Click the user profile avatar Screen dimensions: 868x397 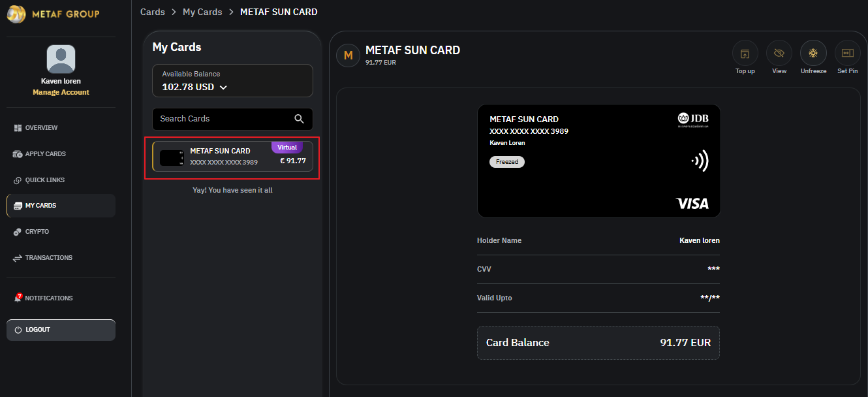tap(61, 59)
